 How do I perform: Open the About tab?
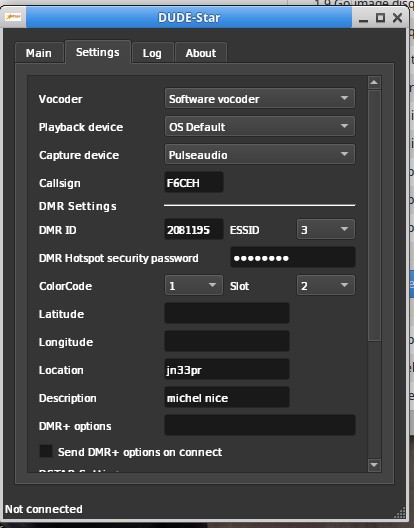tap(201, 53)
